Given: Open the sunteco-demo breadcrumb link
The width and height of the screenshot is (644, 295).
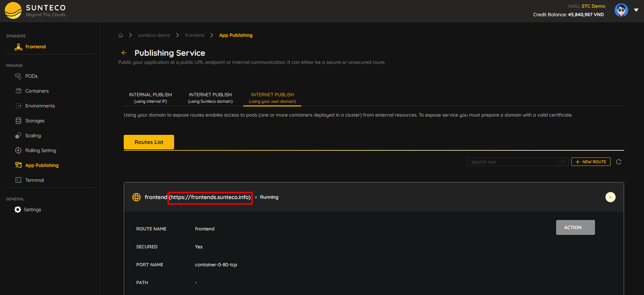Looking at the screenshot, I should (154, 35).
